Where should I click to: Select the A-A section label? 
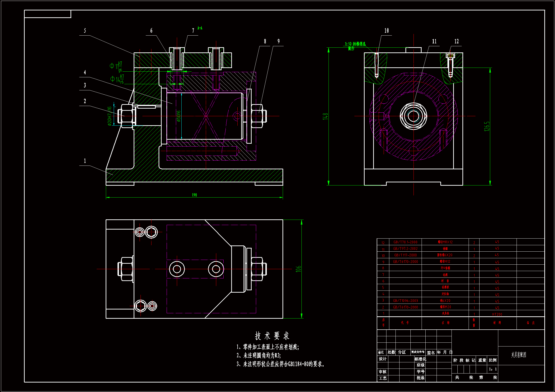pos(200,28)
